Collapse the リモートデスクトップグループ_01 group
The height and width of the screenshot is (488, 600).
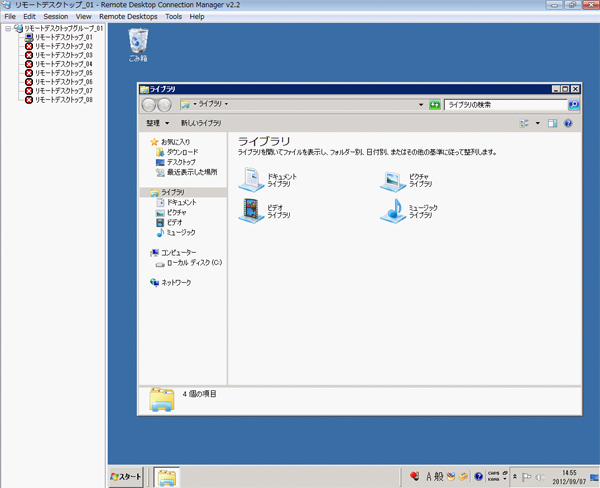(x=8, y=28)
